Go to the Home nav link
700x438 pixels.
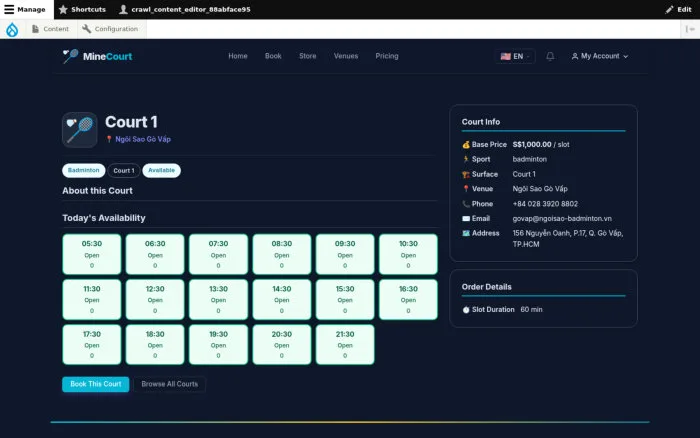coord(238,56)
